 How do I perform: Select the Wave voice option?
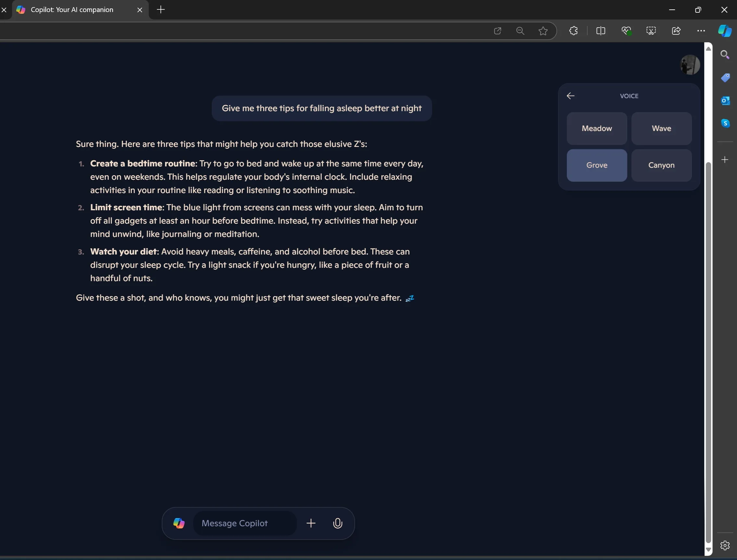coord(661,128)
